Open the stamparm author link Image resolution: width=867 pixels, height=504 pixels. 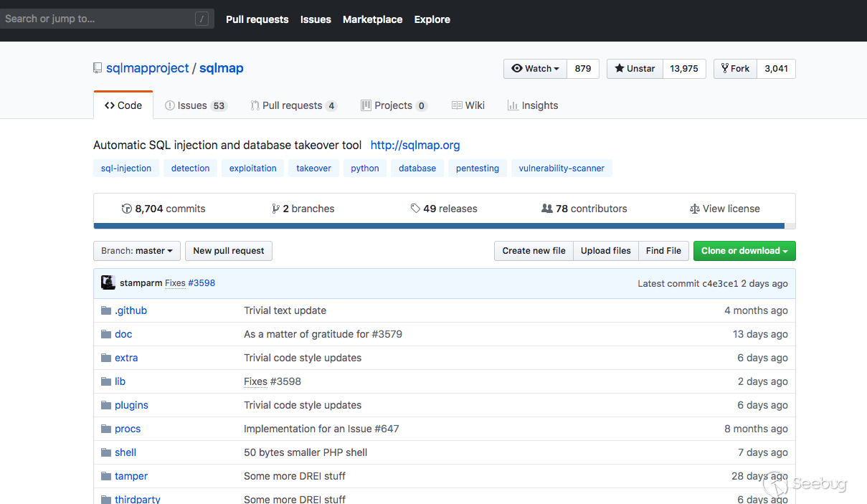[141, 283]
